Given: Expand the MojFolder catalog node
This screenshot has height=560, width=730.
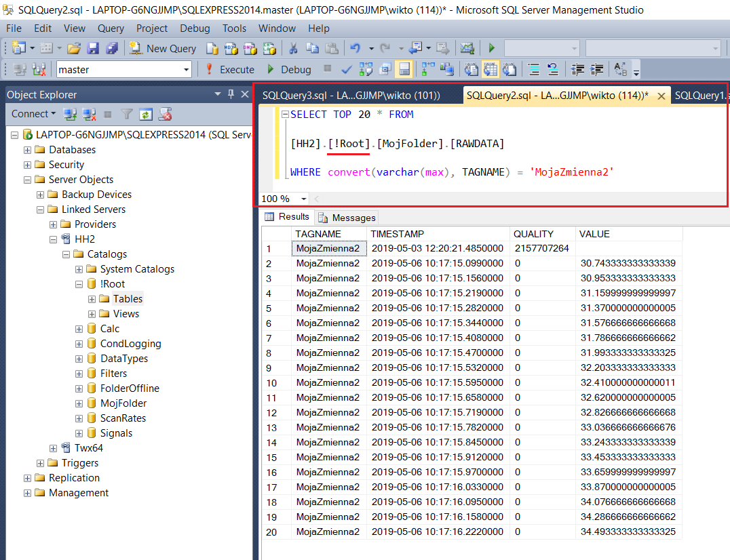Looking at the screenshot, I should tap(79, 403).
